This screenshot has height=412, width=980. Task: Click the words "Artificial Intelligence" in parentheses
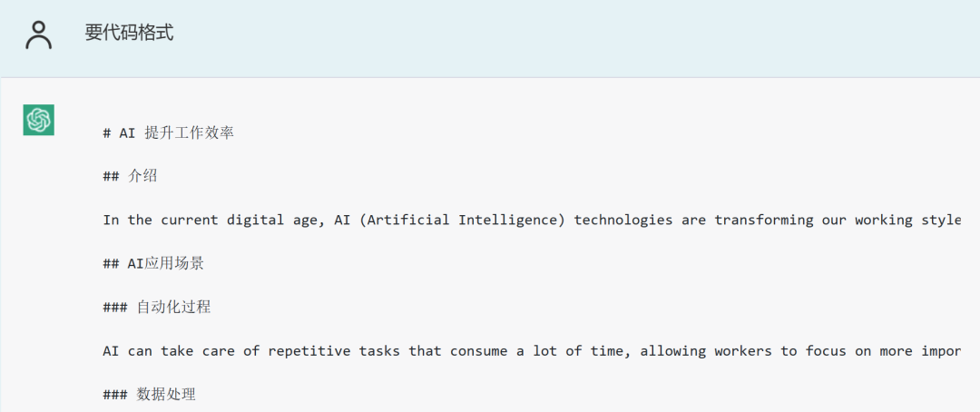pyautogui.click(x=462, y=220)
